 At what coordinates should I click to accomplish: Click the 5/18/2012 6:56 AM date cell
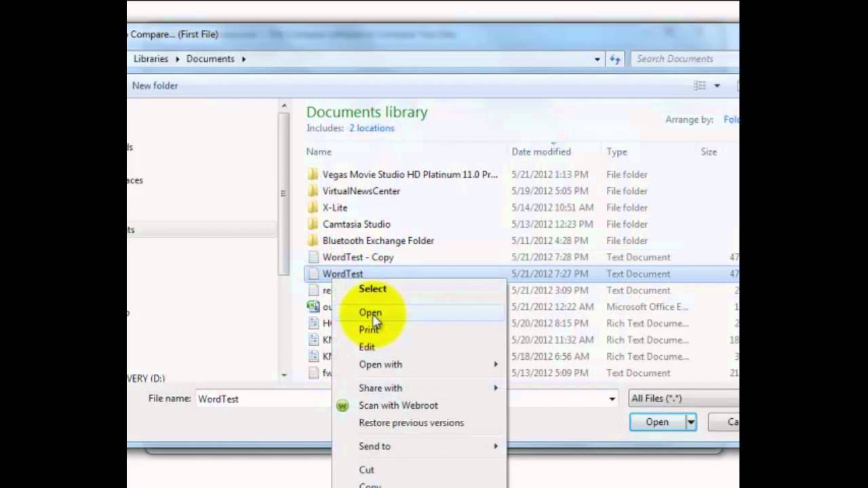tap(550, 357)
